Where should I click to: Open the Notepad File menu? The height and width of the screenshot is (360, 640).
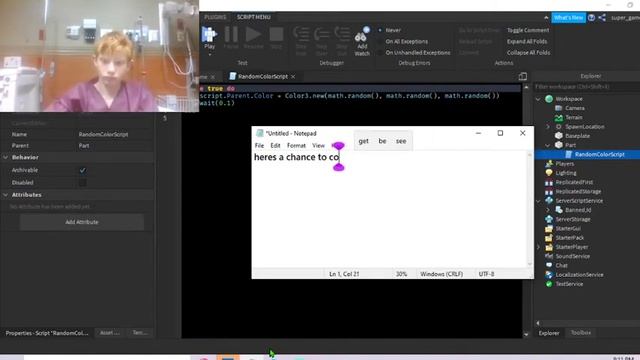coord(259,146)
